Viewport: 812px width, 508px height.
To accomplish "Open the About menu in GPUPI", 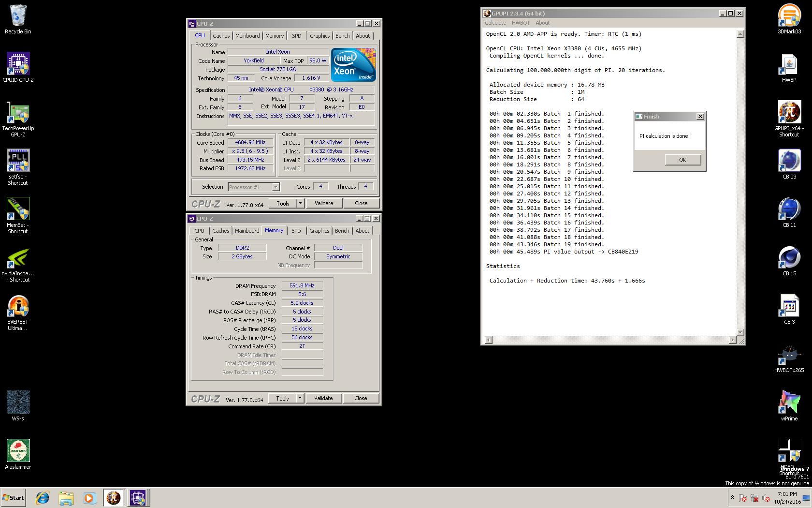I will (542, 23).
